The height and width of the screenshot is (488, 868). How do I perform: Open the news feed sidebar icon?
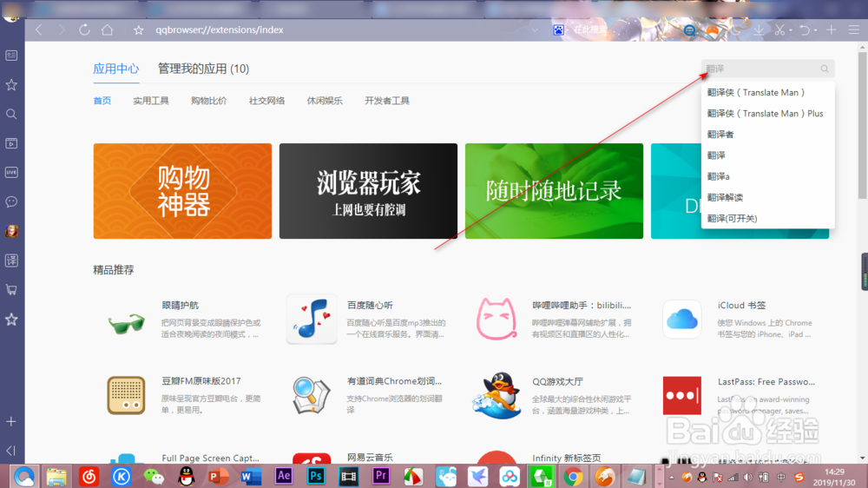click(11, 56)
